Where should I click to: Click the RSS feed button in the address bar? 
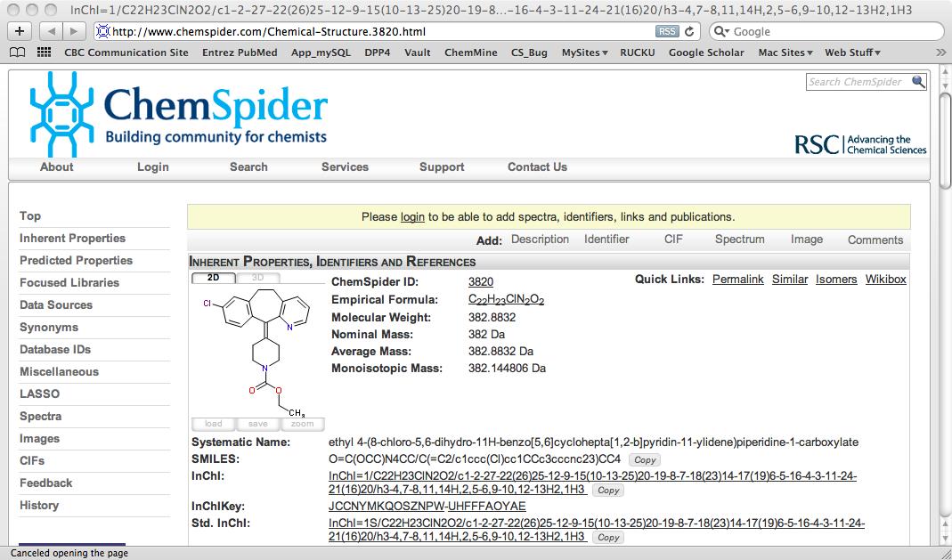667,31
